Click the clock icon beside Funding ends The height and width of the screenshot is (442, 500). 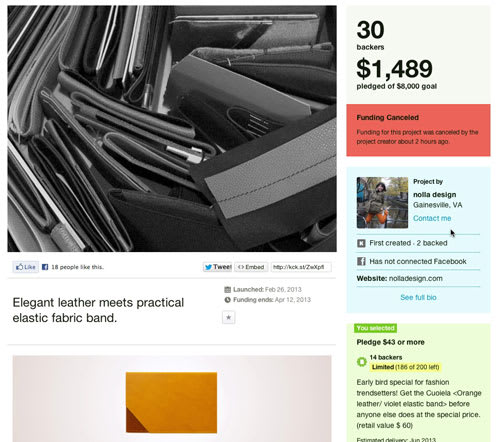coord(228,300)
